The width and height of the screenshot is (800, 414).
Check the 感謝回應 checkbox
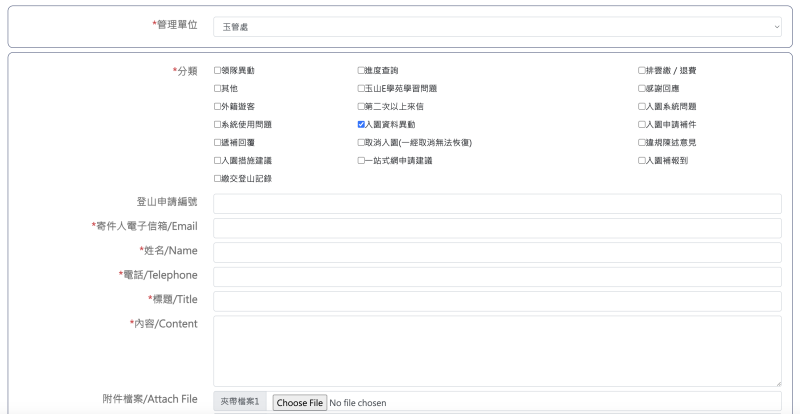click(x=642, y=88)
